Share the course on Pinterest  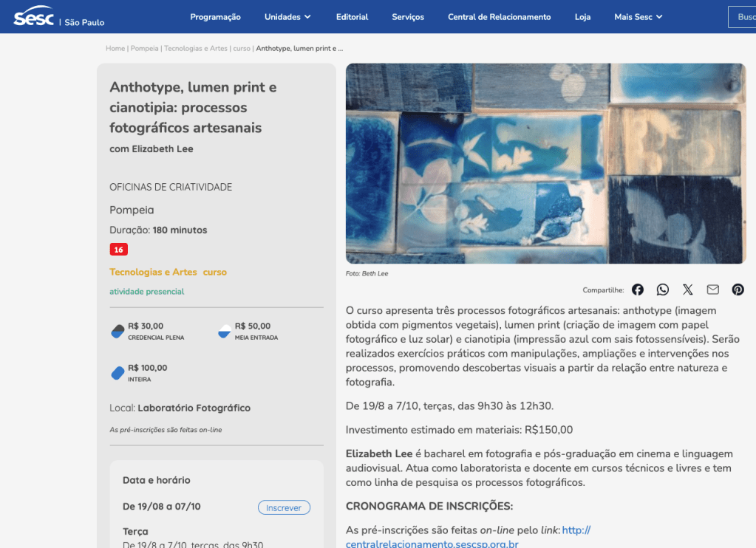[x=738, y=290]
